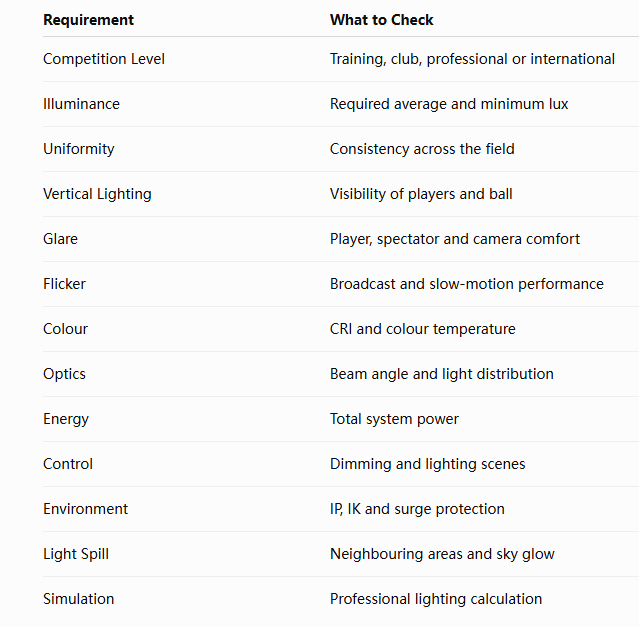
Task: Select 'Broadcast and slow-motion performance' text
Action: pos(467,284)
